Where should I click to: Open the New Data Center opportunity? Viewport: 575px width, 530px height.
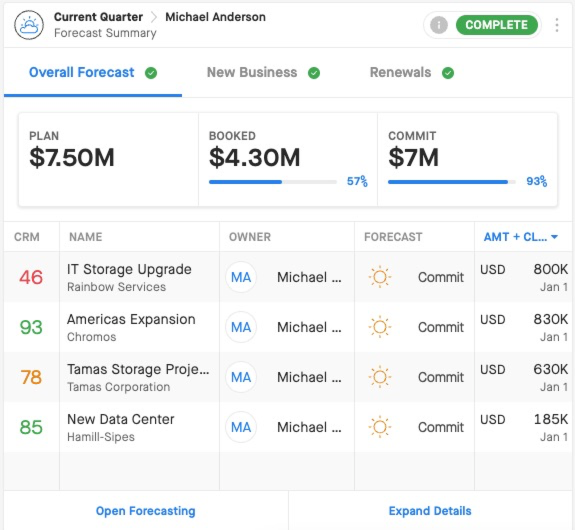click(x=121, y=419)
